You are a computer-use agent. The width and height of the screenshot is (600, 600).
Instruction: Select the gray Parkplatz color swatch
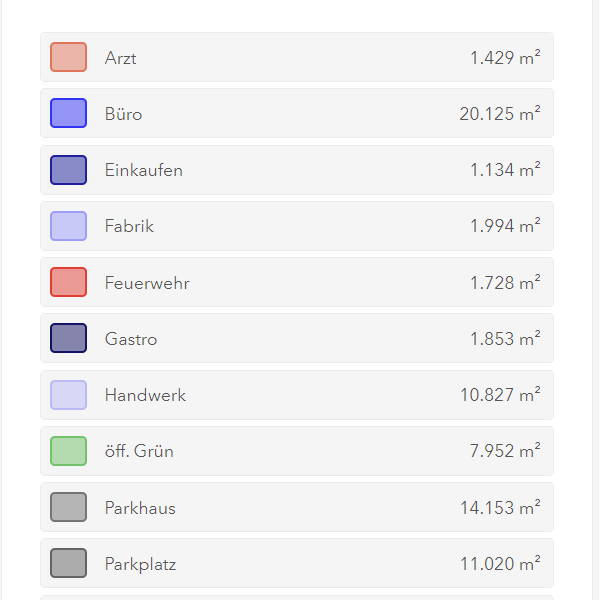(68, 563)
